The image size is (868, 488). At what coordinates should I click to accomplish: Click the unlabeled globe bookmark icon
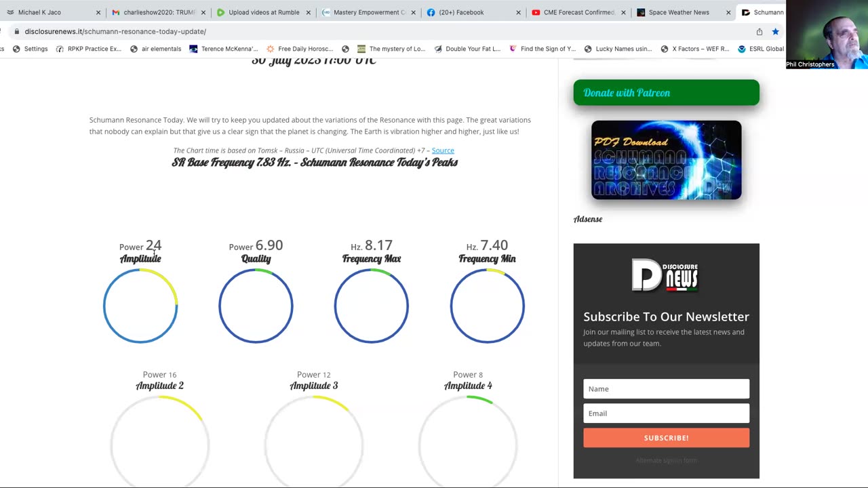coord(345,49)
